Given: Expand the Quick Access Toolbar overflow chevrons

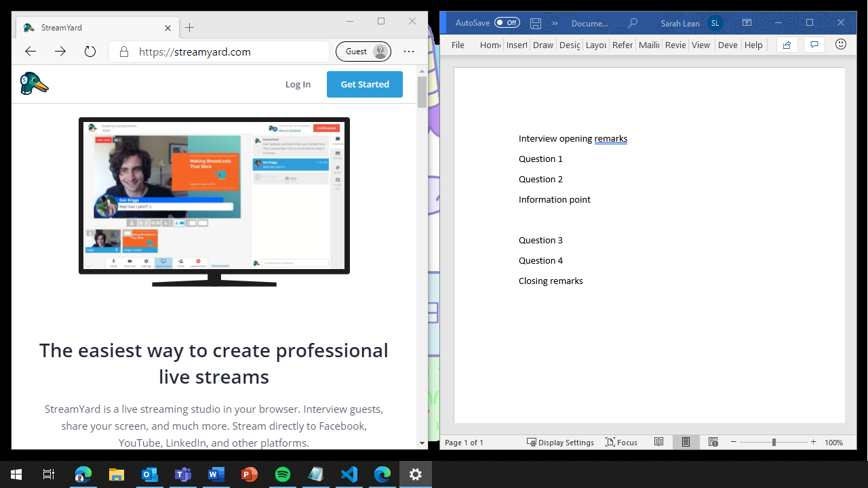Looking at the screenshot, I should click(555, 23).
